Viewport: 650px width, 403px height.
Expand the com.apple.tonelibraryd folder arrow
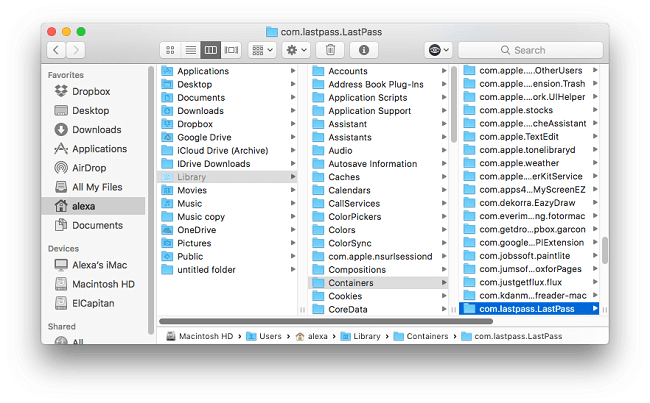[595, 150]
